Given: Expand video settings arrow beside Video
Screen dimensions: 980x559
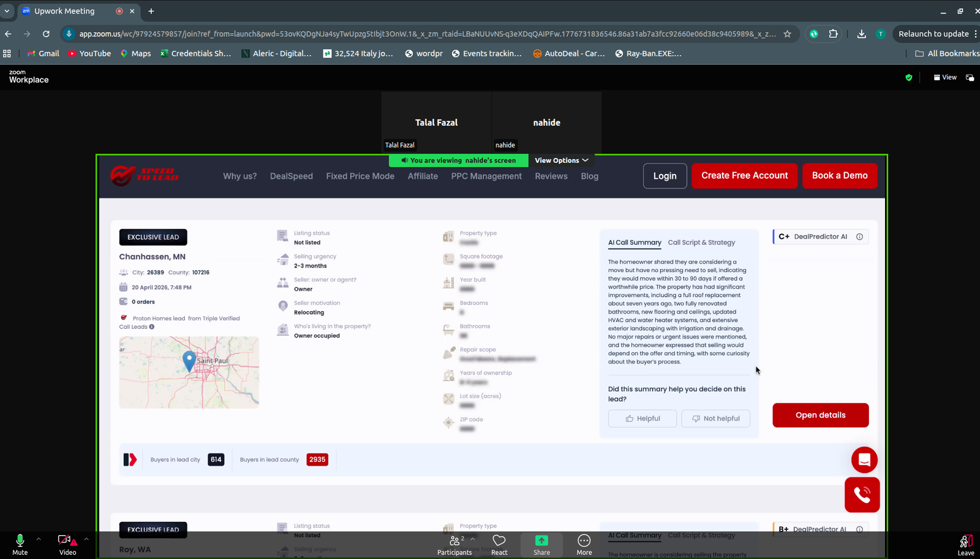Looking at the screenshot, I should click(x=86, y=539).
